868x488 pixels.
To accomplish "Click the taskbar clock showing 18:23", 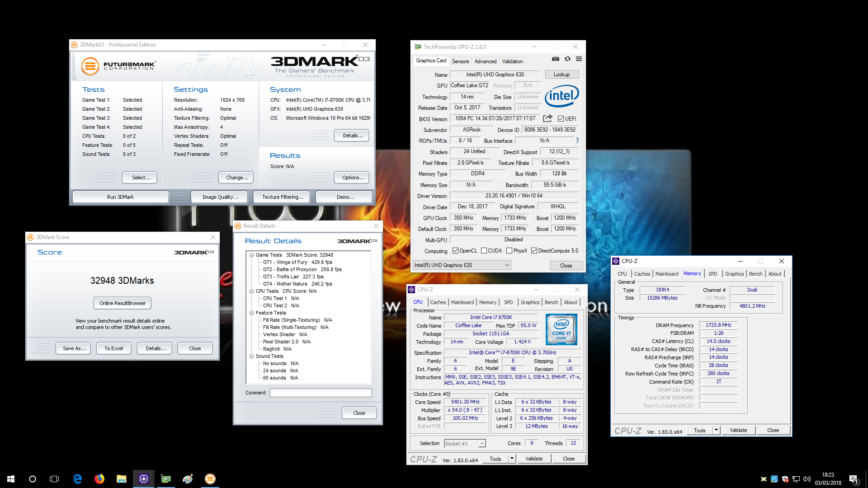I will coord(828,479).
